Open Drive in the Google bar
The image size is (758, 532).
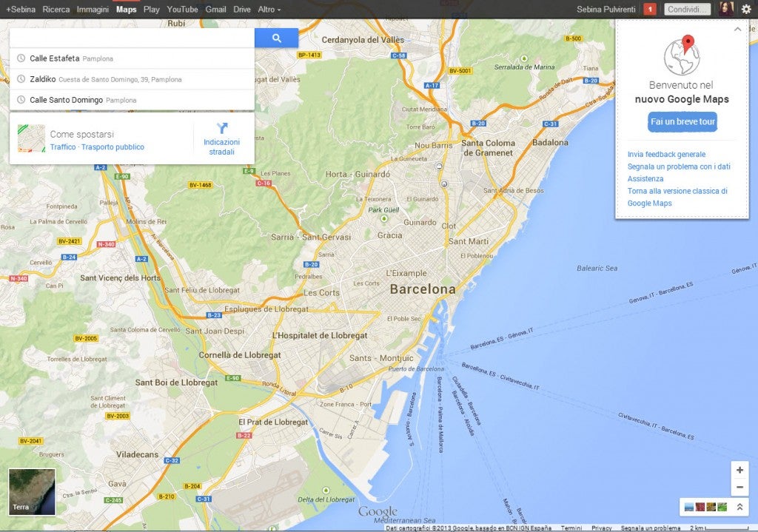point(242,9)
